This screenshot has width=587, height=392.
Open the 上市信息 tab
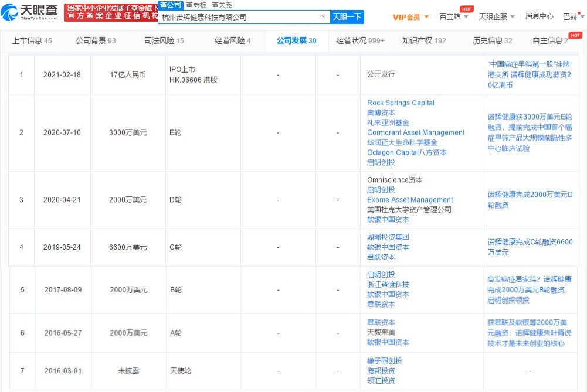pos(32,40)
